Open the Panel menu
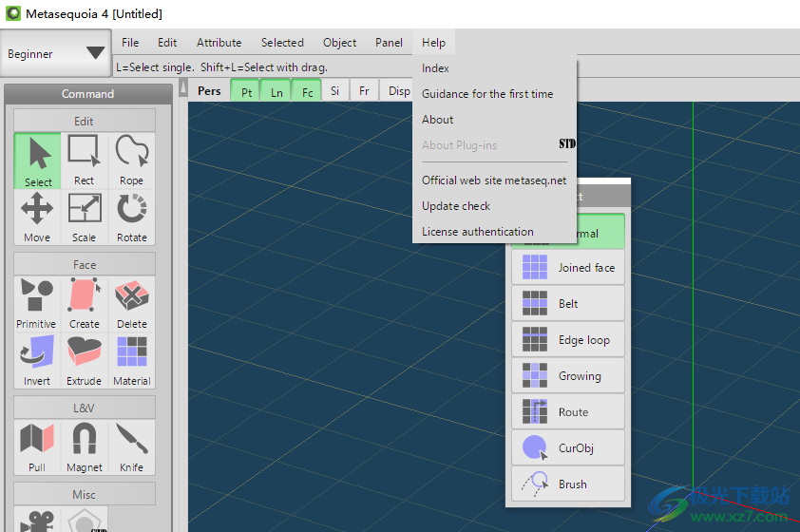The width and height of the screenshot is (800, 532). 389,43
